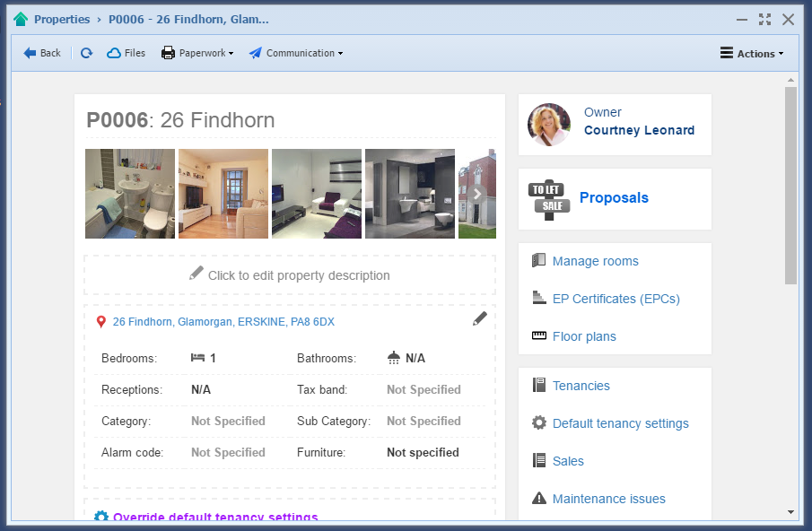Click the Category Not Specified value

pos(228,422)
